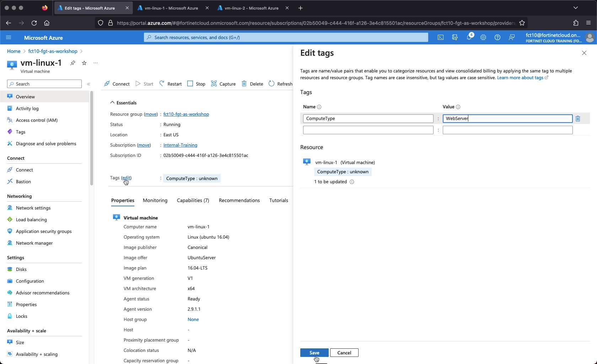
Task: Delete the ComputeType tag row with the trash icon
Action: pyautogui.click(x=578, y=119)
